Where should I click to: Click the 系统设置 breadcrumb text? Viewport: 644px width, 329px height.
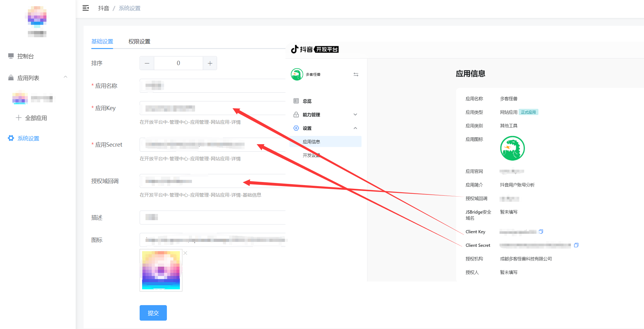(x=130, y=8)
